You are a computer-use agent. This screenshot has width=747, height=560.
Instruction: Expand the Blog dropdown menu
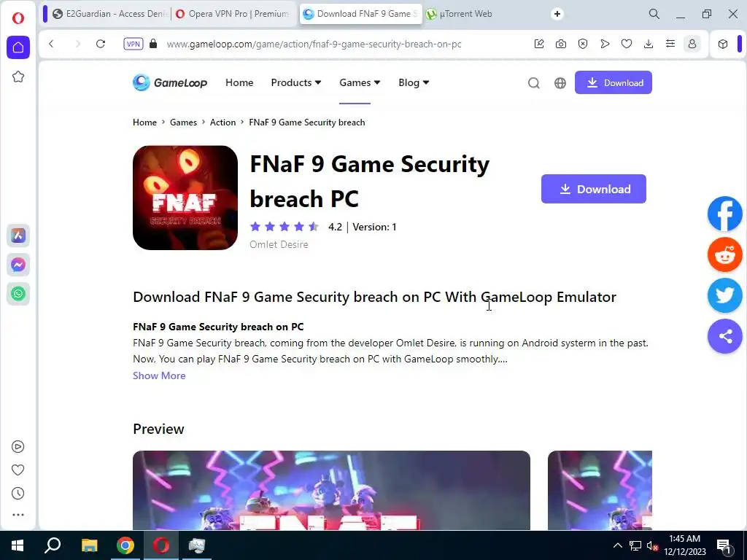(x=414, y=82)
